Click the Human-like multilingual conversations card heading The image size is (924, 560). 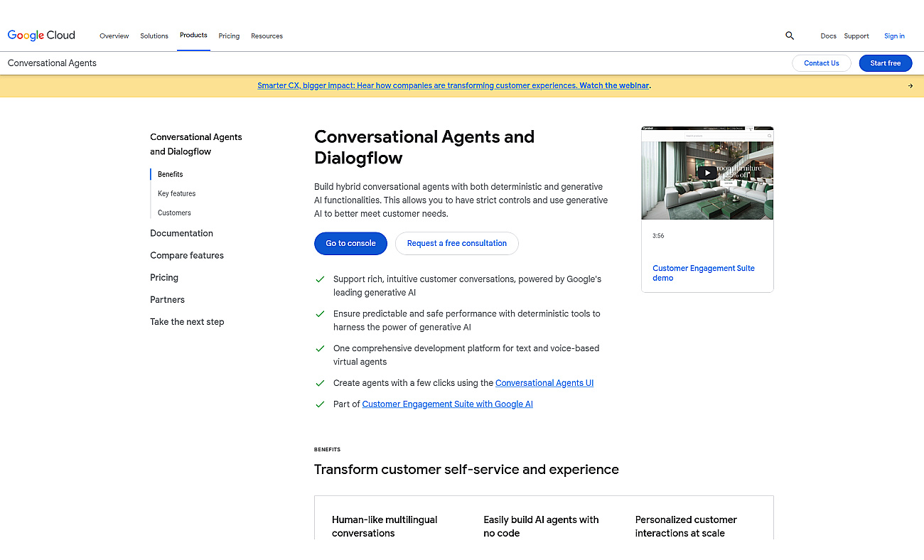pos(385,527)
